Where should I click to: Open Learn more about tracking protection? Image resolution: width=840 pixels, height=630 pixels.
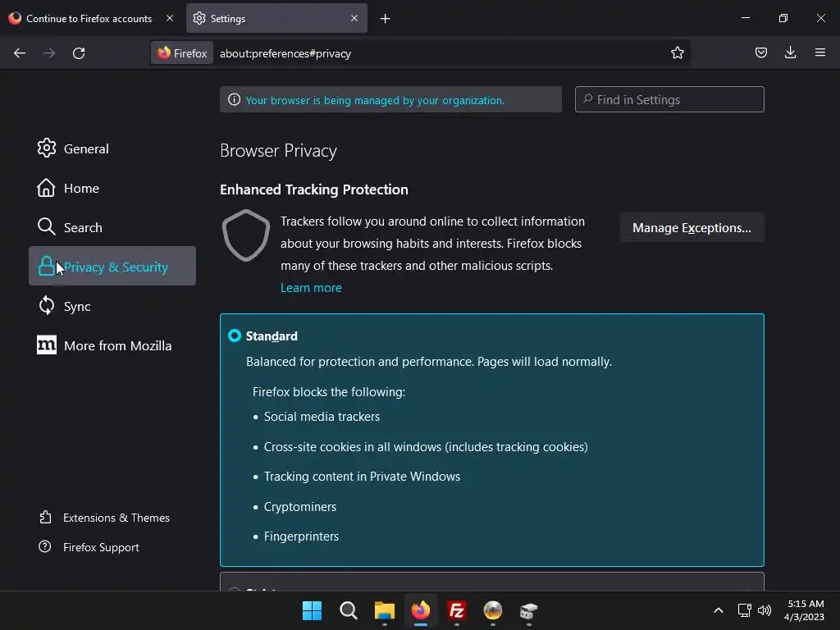(x=311, y=288)
